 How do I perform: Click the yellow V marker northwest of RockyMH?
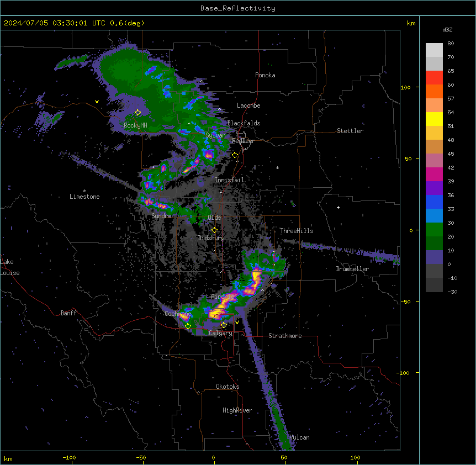[x=97, y=102]
